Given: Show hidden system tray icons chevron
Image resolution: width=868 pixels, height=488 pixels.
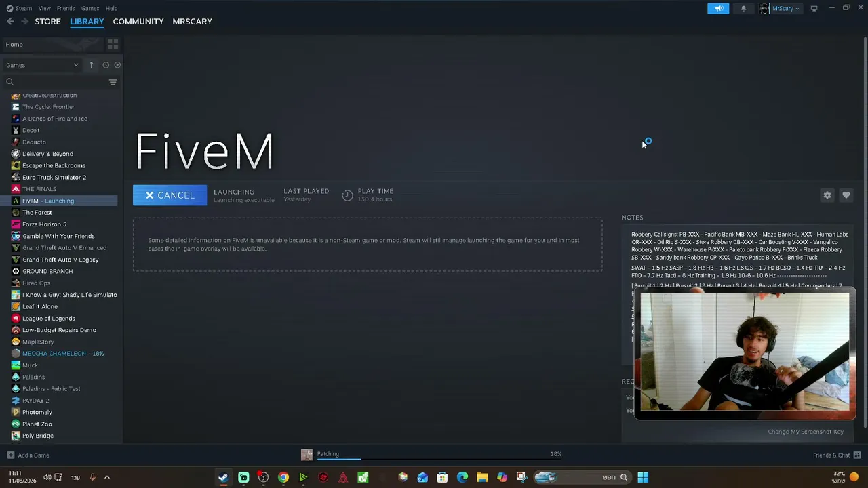Looking at the screenshot, I should [106, 477].
